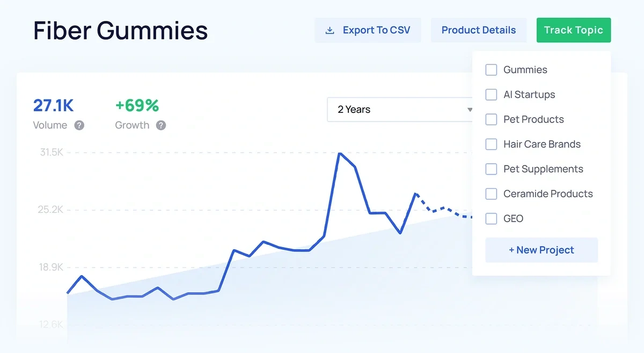Click the peak of the trend chart line
This screenshot has height=353, width=644.
point(340,154)
